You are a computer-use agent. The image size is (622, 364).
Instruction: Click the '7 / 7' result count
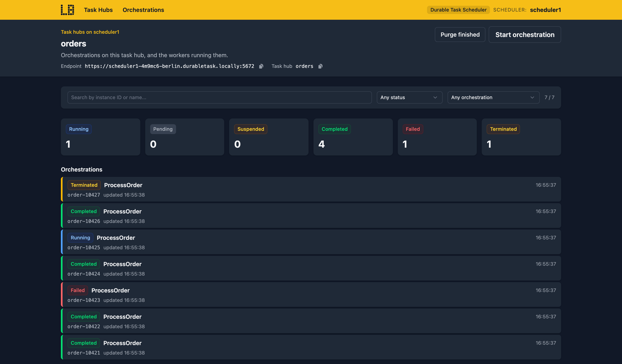pyautogui.click(x=549, y=97)
